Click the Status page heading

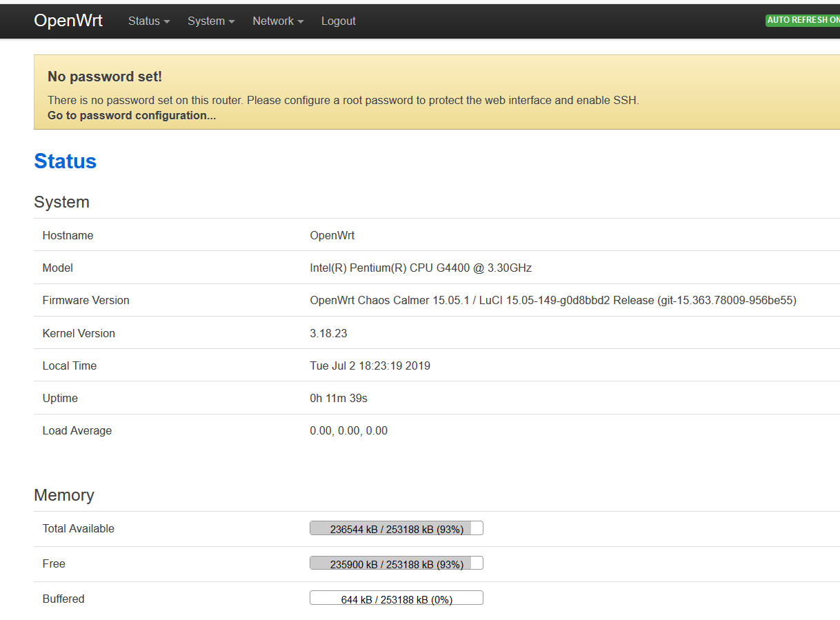66,161
